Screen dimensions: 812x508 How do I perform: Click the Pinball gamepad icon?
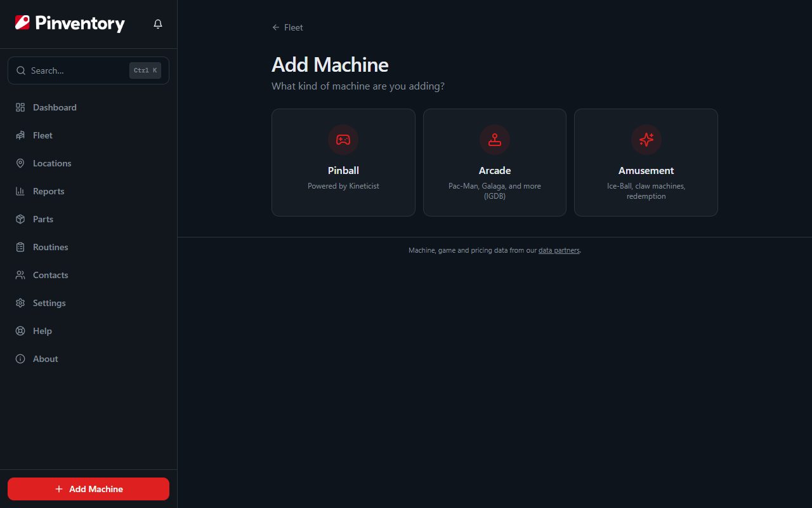(343, 140)
